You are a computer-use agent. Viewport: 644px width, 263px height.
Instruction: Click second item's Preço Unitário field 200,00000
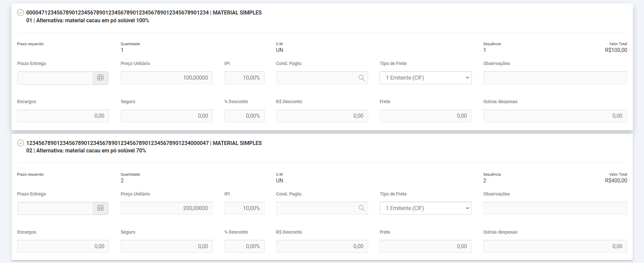(x=167, y=208)
